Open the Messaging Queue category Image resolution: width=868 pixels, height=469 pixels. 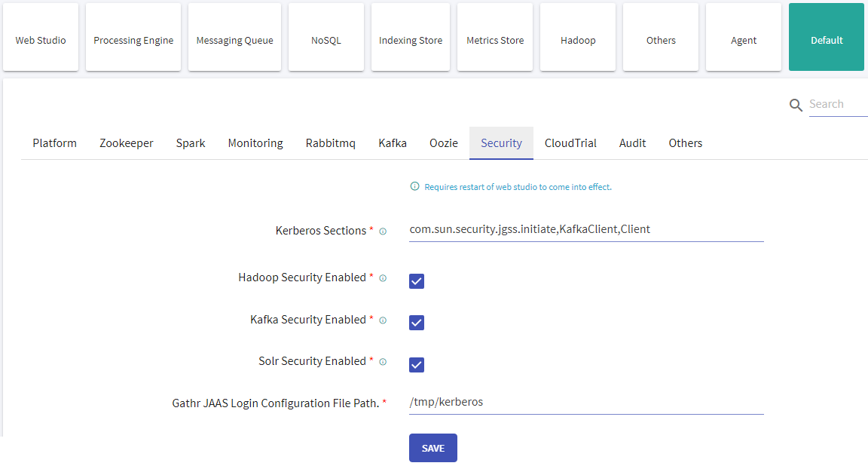[x=234, y=36]
